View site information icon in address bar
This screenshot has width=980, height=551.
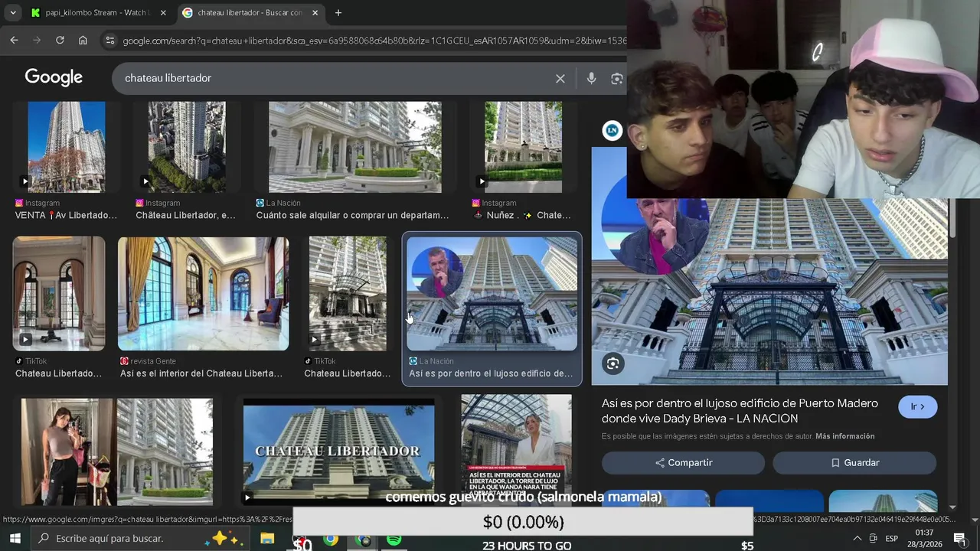pyautogui.click(x=110, y=40)
